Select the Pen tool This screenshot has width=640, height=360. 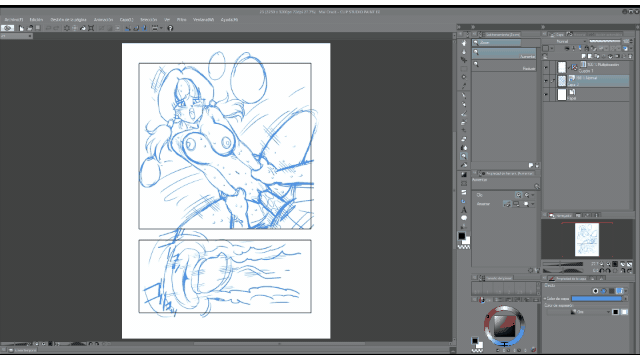point(464,96)
